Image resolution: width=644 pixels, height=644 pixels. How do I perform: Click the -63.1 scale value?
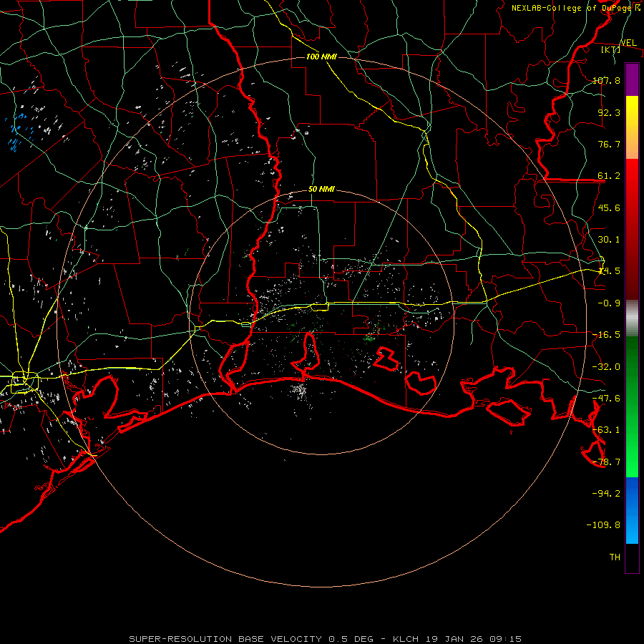(x=607, y=430)
